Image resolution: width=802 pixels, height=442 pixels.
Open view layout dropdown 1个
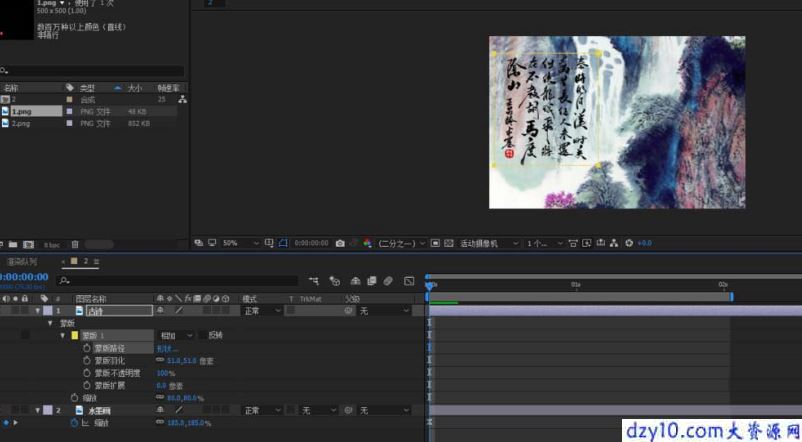[x=544, y=243]
